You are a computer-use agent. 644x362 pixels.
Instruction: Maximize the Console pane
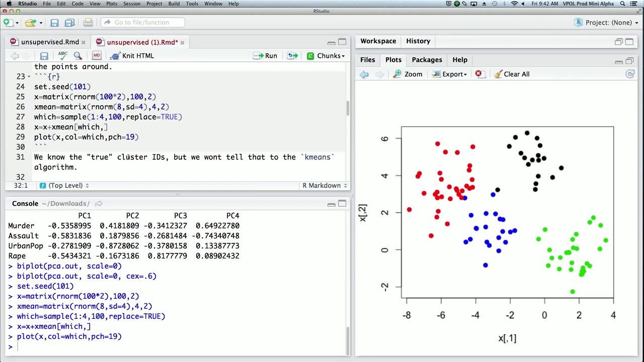(342, 204)
